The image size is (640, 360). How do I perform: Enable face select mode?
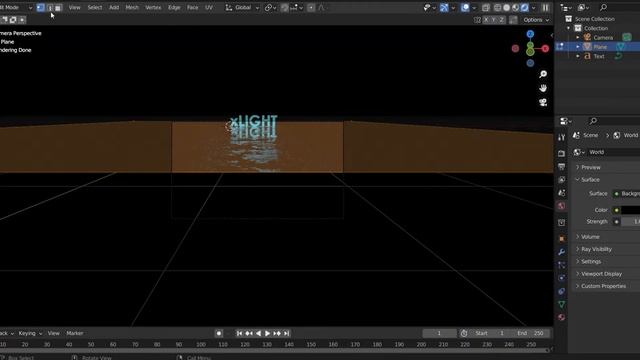click(x=58, y=7)
